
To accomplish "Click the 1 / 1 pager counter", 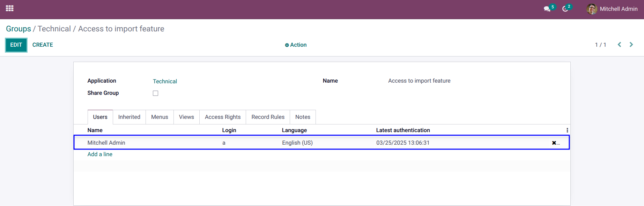I will [x=600, y=45].
